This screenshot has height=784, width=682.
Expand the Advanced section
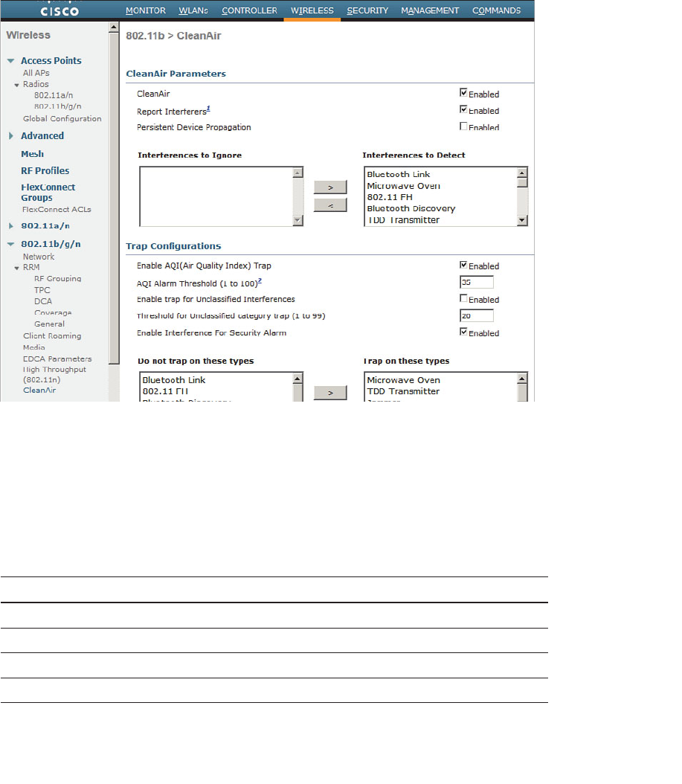click(11, 136)
